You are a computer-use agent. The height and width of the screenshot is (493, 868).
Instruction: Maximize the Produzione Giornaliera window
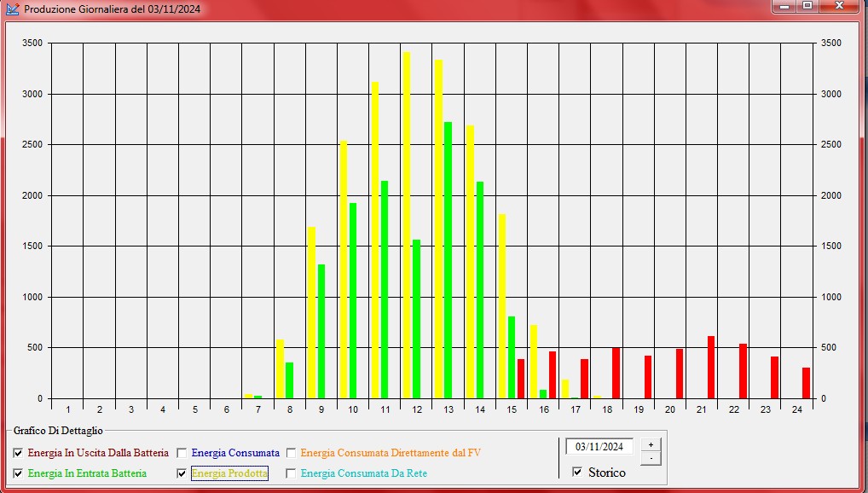[807, 6]
